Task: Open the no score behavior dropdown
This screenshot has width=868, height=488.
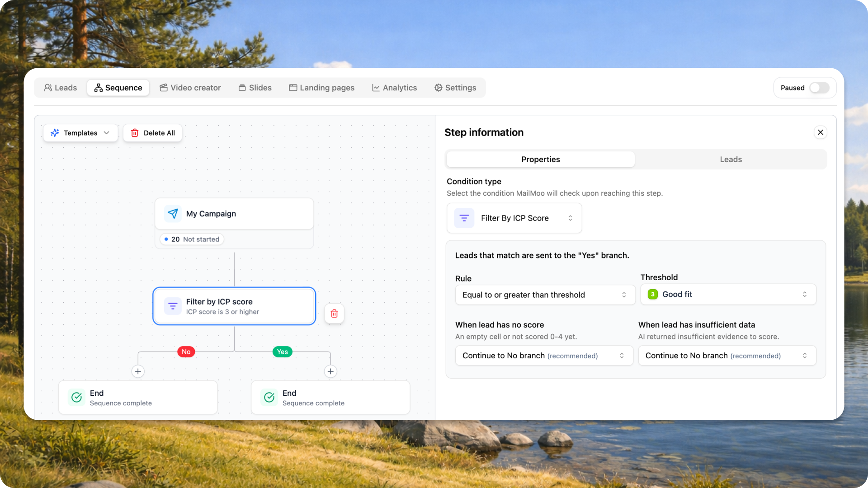Action: pyautogui.click(x=544, y=356)
